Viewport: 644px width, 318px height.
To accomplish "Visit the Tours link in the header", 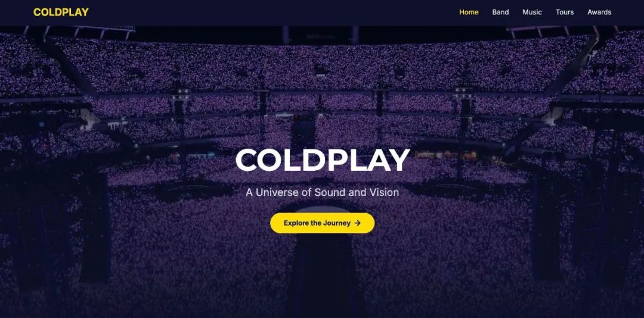I will click(x=564, y=13).
